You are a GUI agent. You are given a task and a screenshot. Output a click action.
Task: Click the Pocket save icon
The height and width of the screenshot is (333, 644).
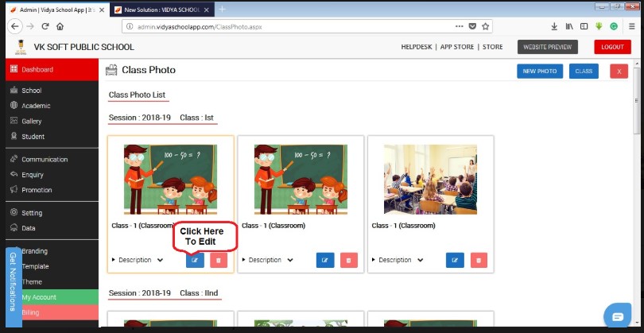click(x=472, y=26)
